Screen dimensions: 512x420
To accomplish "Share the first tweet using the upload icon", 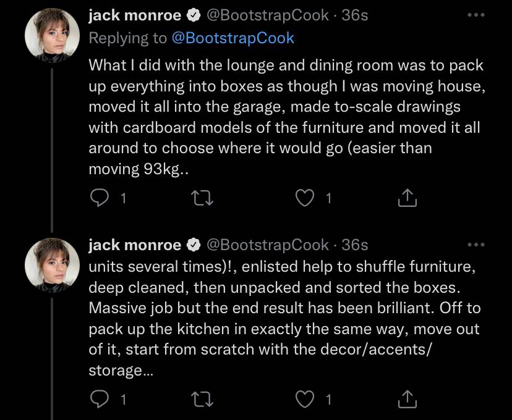I will pos(407,198).
